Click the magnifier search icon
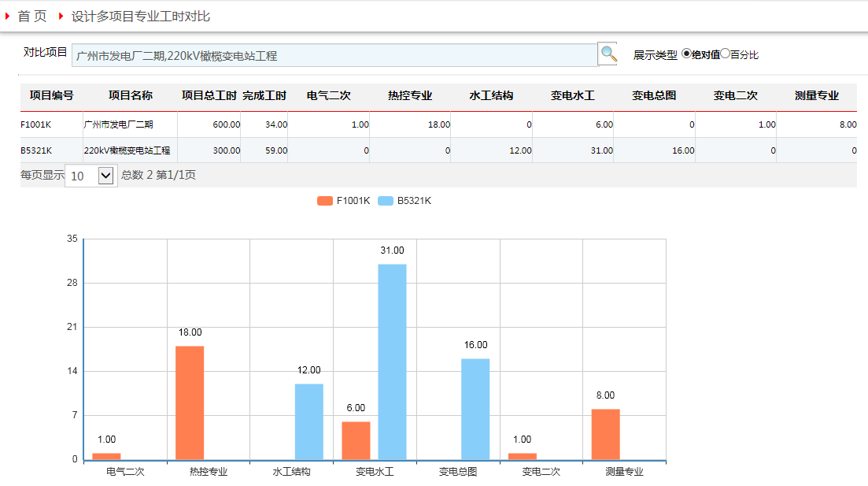This screenshot has height=486, width=868. (x=608, y=54)
